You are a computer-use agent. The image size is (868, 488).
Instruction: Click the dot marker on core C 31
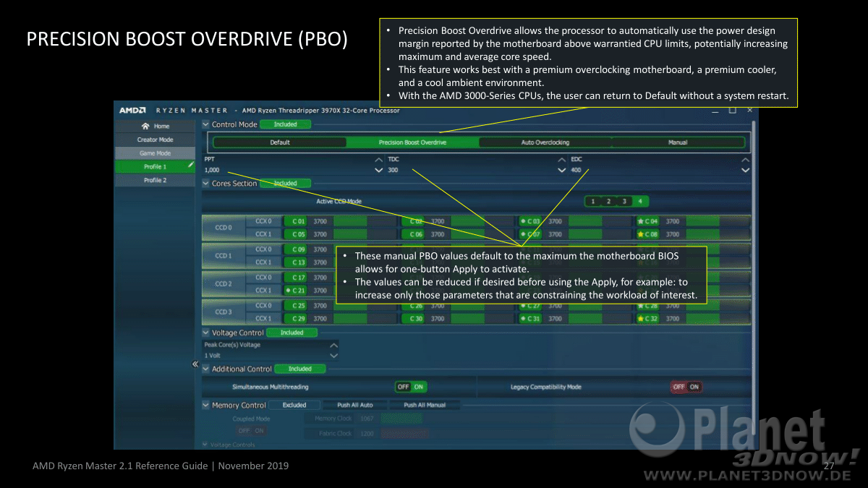point(522,319)
